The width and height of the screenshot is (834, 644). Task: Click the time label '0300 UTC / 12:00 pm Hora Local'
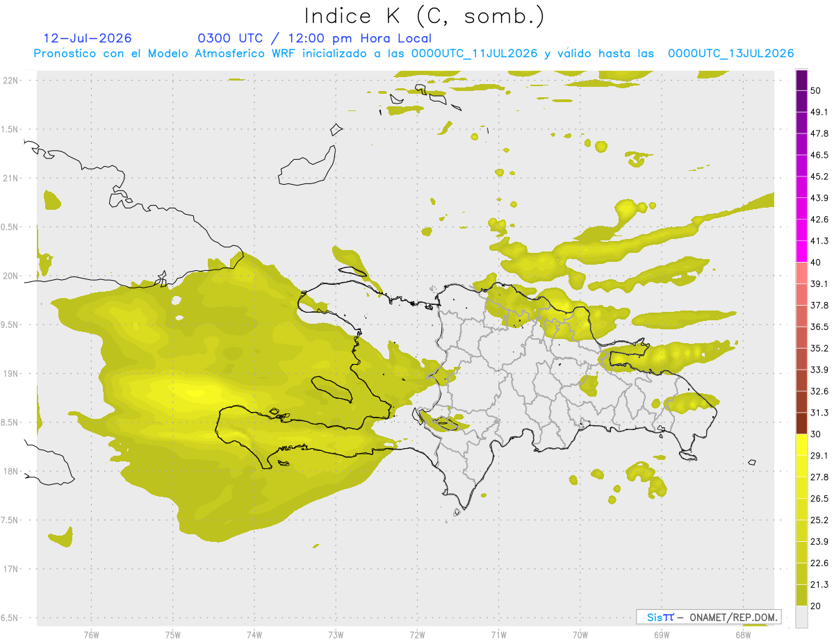coord(315,38)
